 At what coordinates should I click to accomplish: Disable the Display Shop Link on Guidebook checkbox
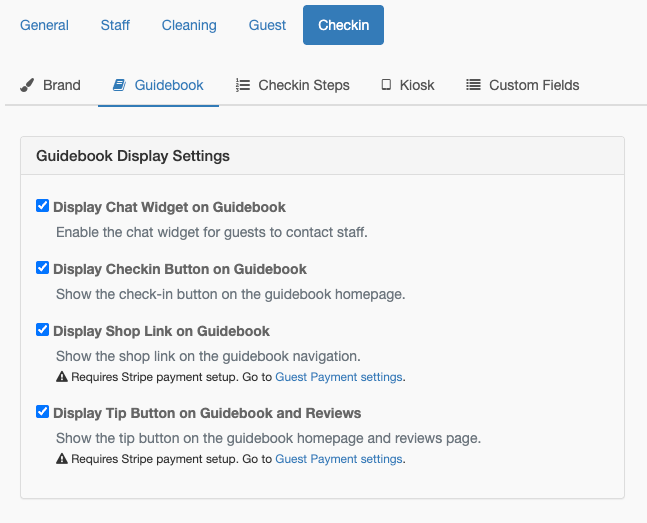click(43, 330)
